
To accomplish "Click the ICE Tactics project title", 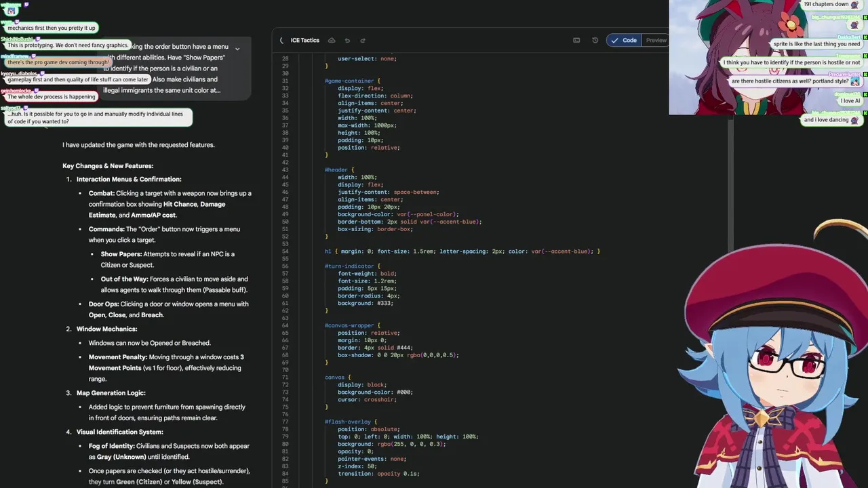I will [305, 41].
